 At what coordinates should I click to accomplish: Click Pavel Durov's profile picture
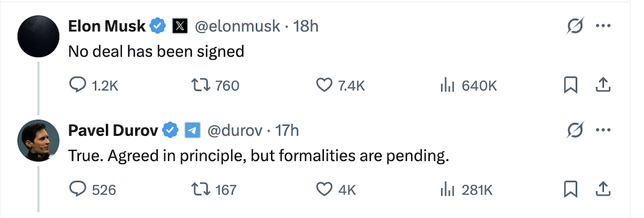(38, 141)
